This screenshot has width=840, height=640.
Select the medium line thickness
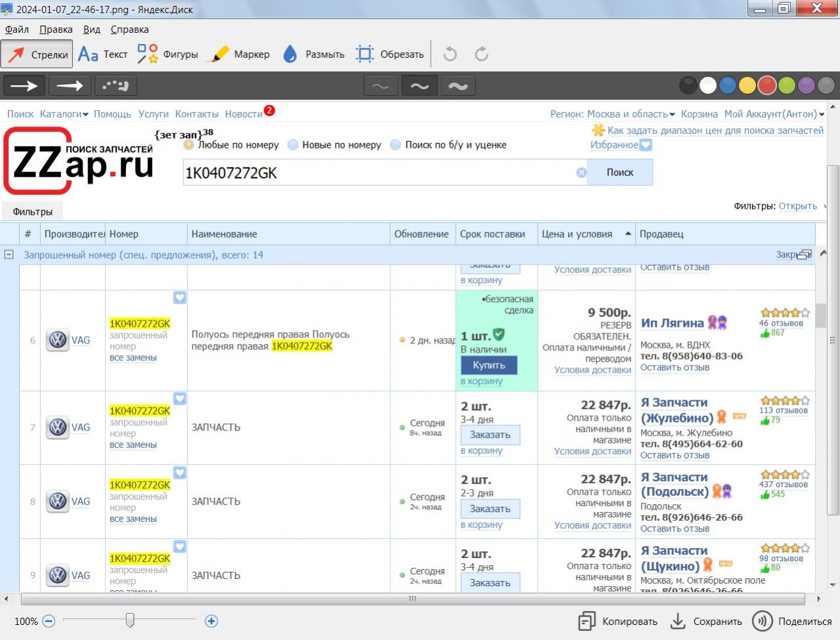420,85
